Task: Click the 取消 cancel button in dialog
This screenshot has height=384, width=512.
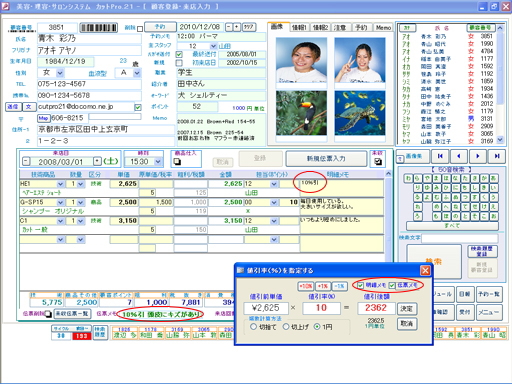Action: 407,324
